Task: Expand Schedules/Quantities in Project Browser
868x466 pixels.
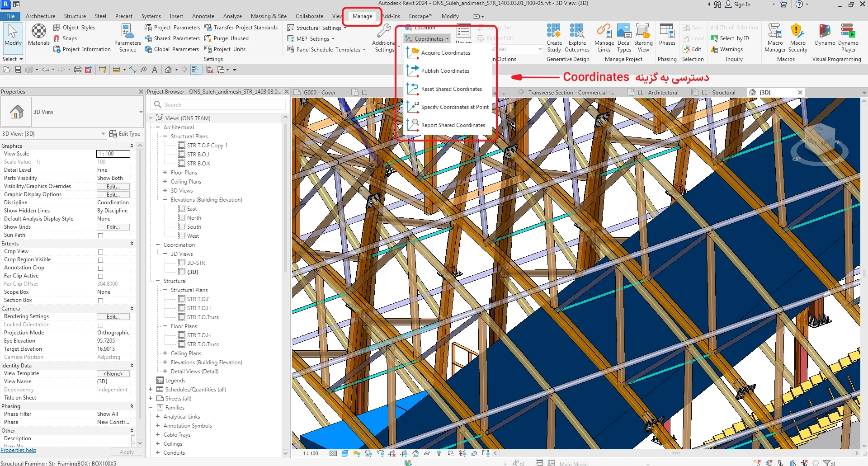Action: coord(151,390)
